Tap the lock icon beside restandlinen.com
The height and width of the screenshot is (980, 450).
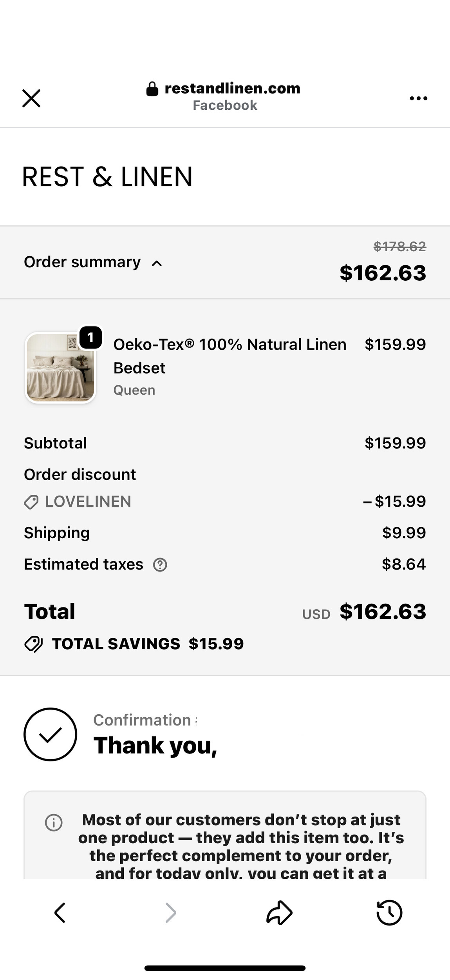152,89
